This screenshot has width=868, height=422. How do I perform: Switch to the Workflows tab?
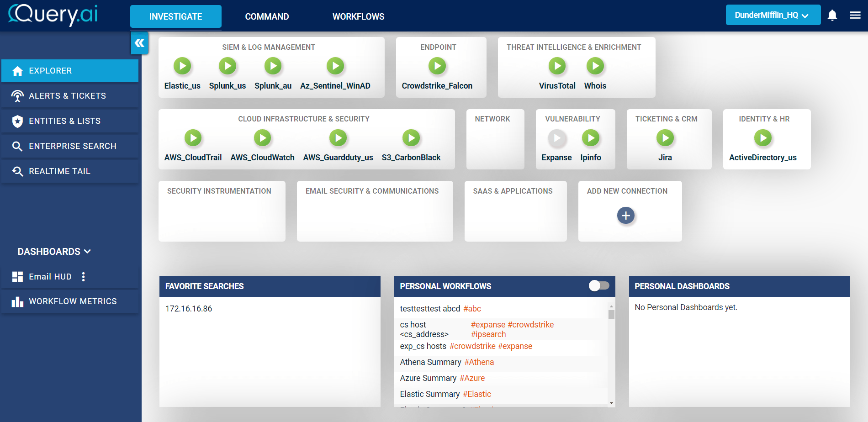[x=358, y=17]
